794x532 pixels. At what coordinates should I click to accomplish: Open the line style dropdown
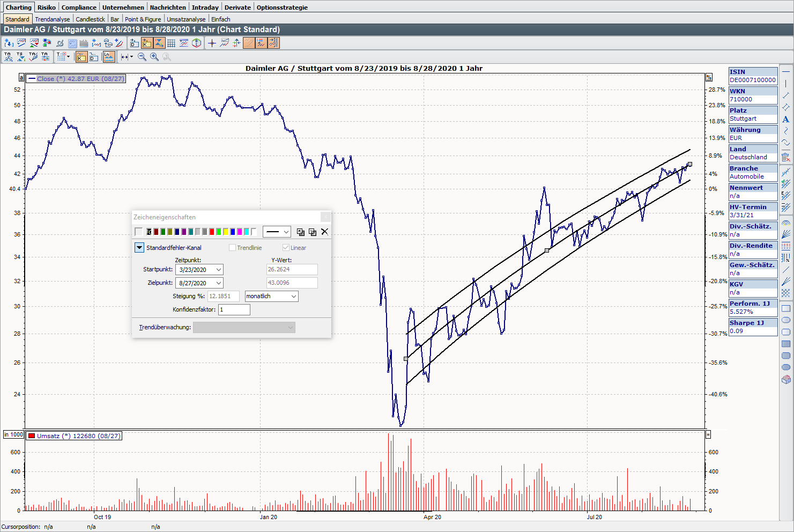[x=277, y=232]
